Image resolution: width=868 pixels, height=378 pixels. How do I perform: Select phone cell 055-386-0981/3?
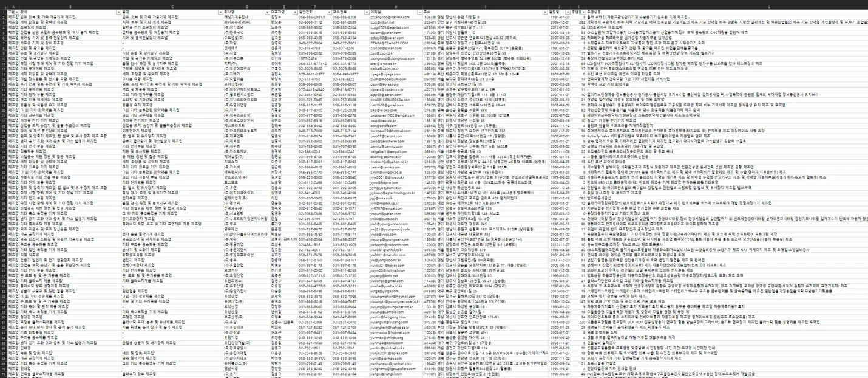click(314, 16)
